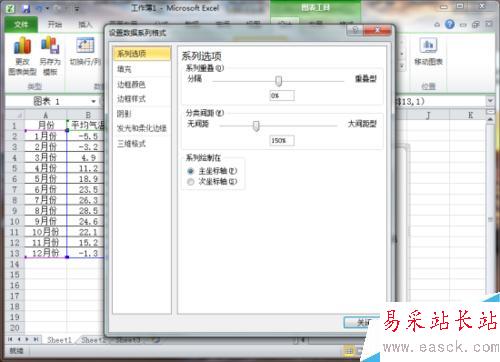Click the Select All corner box of grid

15,115
